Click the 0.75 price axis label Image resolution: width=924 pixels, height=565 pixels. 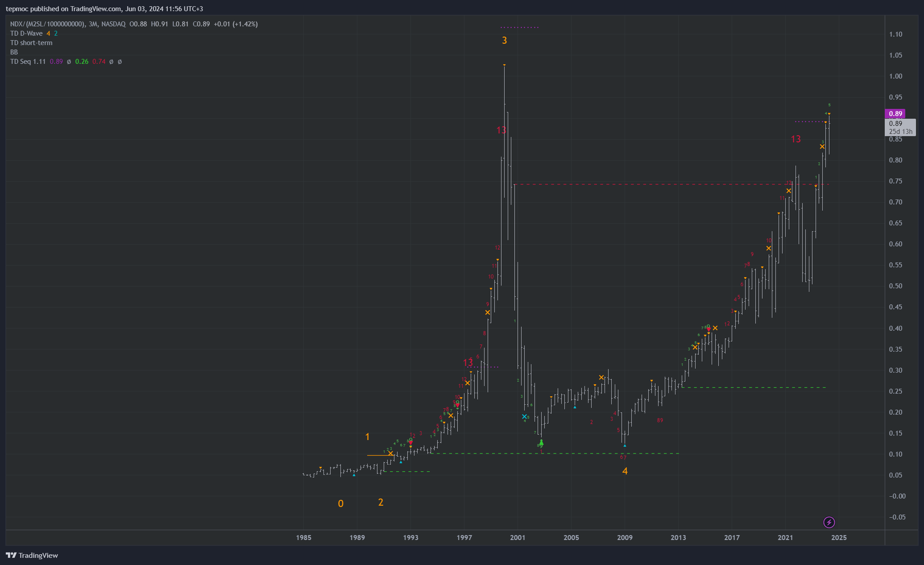tap(895, 181)
